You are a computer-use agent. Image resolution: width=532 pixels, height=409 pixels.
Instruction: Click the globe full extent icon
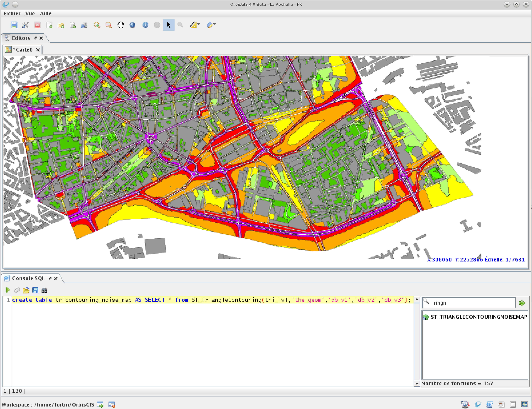[132, 25]
